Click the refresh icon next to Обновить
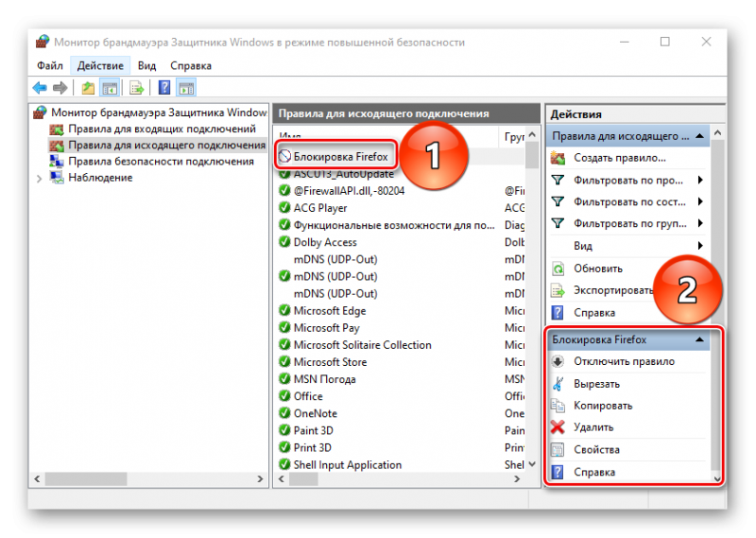This screenshot has width=756, height=538. coord(558,269)
